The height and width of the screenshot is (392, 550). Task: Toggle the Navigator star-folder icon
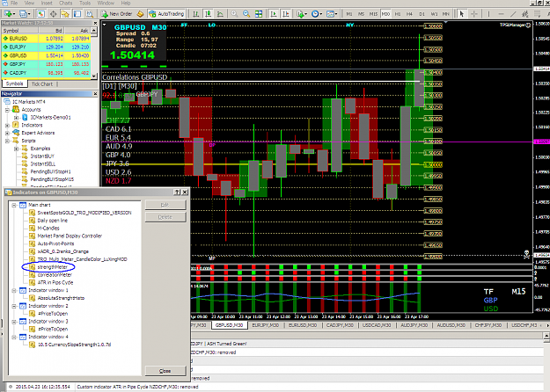(x=65, y=14)
